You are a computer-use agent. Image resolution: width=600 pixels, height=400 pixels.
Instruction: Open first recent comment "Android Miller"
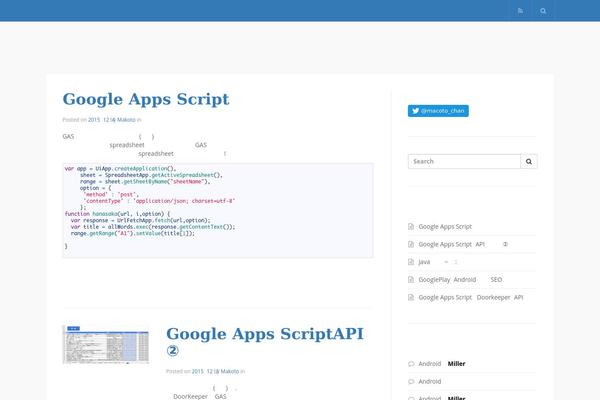(442, 364)
